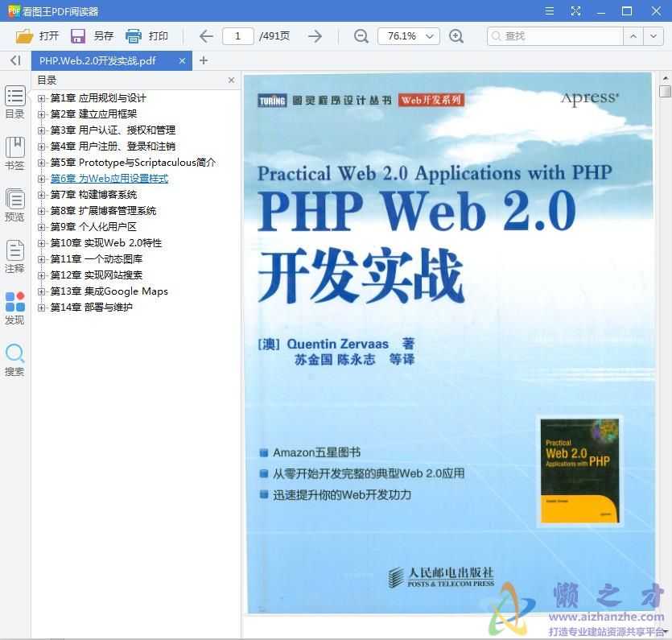Open the 76.1% zoom level dropdown

(408, 36)
